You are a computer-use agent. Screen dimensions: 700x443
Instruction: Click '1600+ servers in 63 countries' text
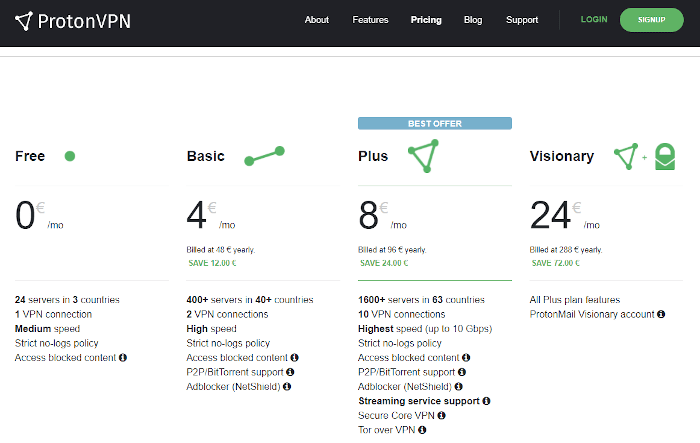(x=421, y=300)
